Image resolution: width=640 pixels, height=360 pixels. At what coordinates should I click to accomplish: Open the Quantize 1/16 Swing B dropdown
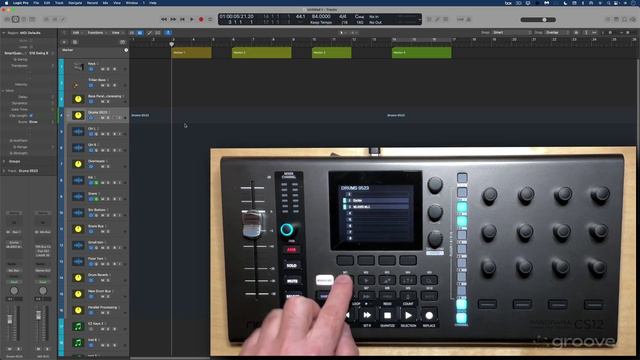coord(41,53)
